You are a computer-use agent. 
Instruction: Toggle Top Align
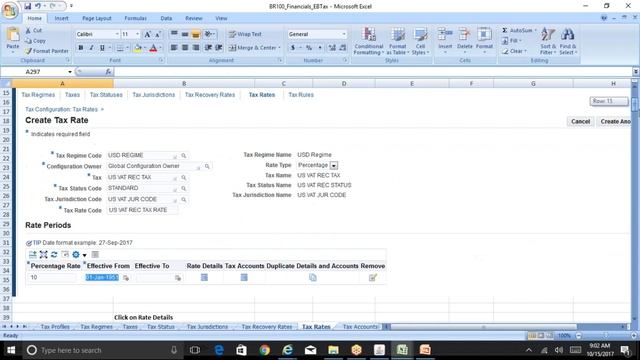click(x=174, y=34)
